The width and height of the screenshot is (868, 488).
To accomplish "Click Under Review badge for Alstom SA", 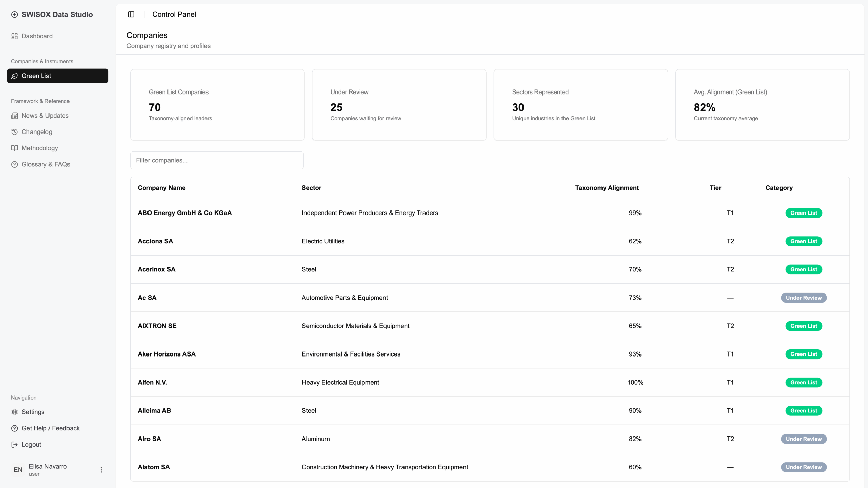I will tap(804, 467).
